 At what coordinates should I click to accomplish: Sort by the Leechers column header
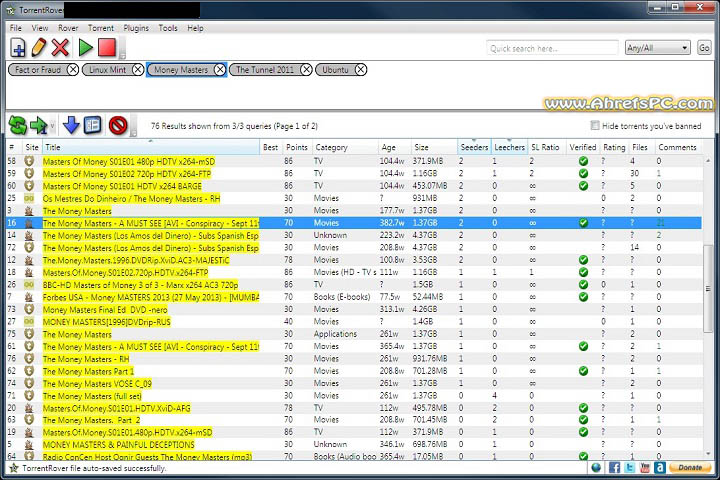click(509, 147)
